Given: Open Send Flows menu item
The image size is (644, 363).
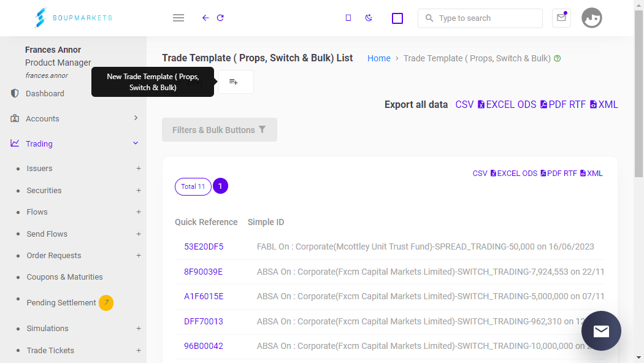Looking at the screenshot, I should tap(47, 234).
